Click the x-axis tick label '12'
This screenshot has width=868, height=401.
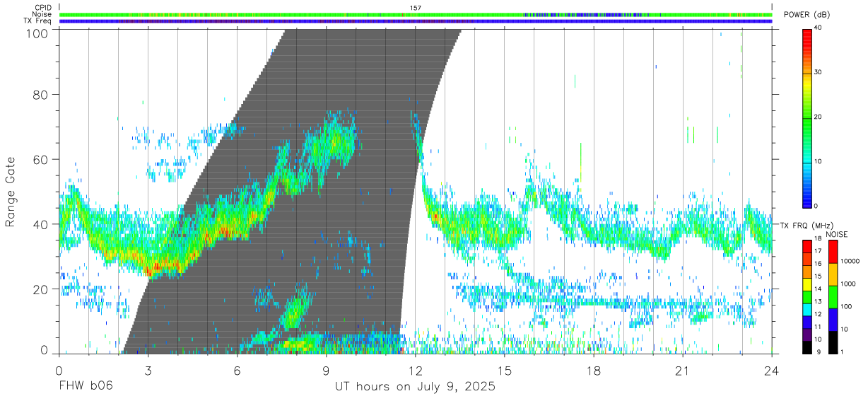[415, 371]
